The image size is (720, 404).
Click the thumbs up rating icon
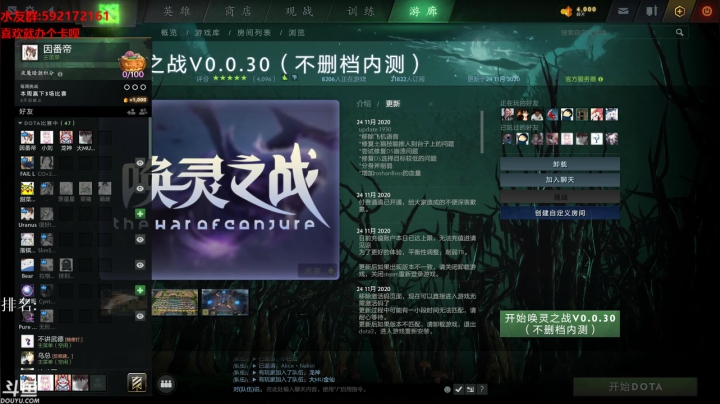(284, 78)
